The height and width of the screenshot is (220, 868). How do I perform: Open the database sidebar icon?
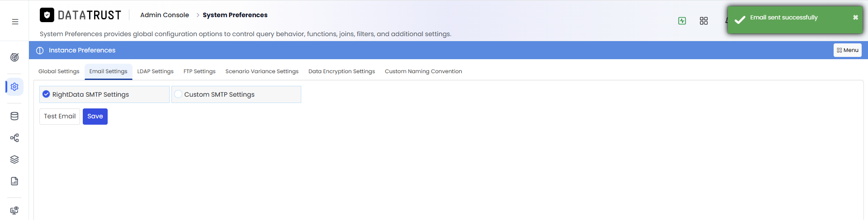click(14, 116)
